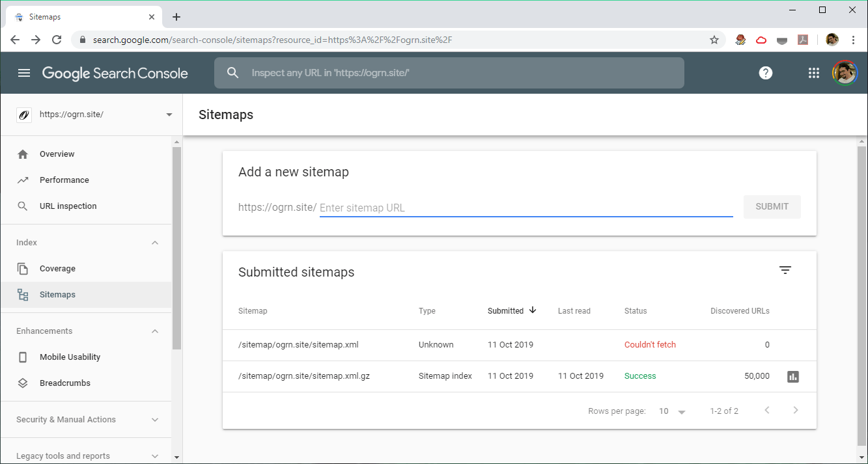Click the first extension icon beside the star
Screen dimensions: 868x464
[740, 40]
